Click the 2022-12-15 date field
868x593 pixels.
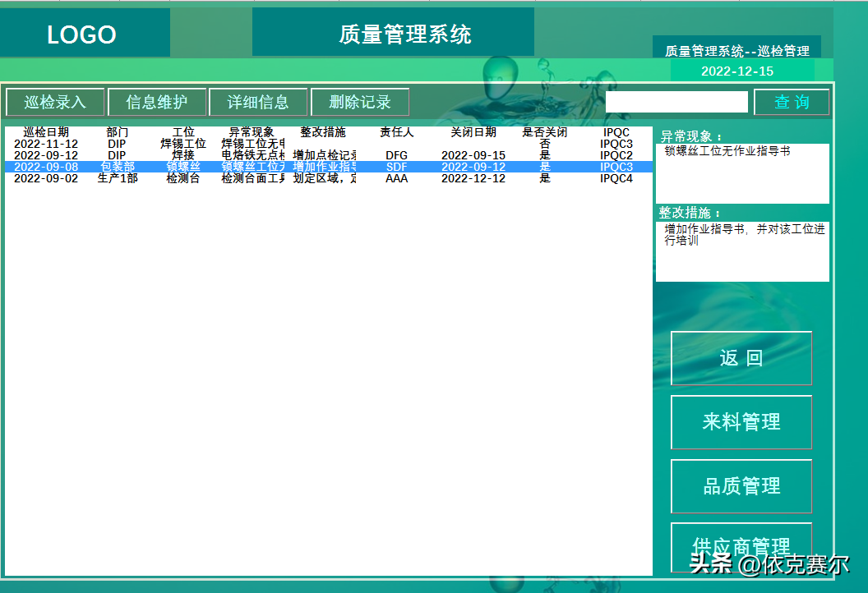tap(742, 71)
